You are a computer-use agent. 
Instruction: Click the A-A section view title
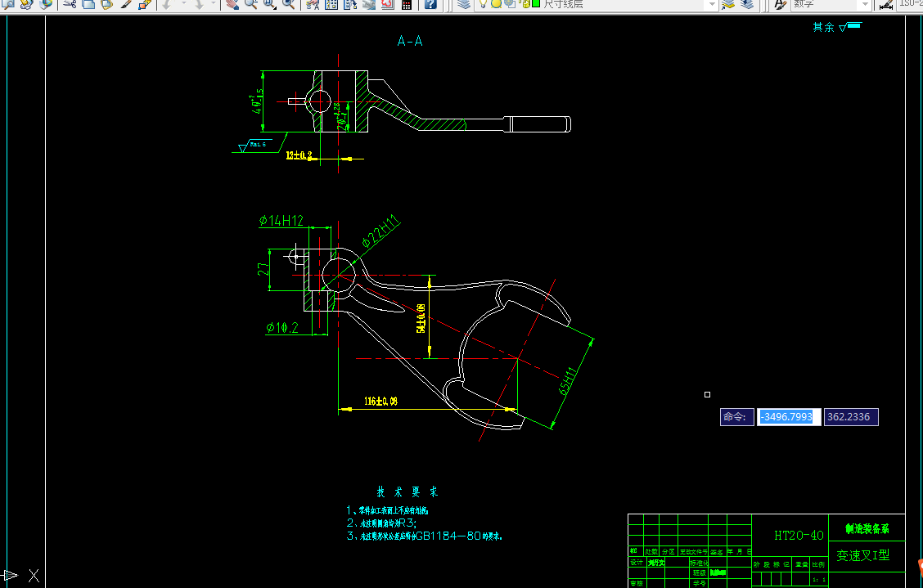(410, 41)
